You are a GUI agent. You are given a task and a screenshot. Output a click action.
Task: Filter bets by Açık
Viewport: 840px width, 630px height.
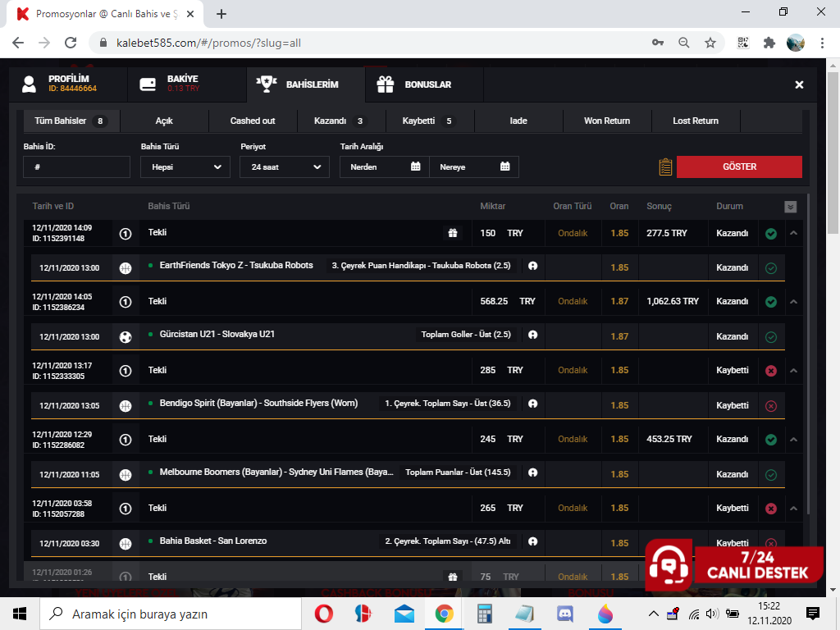[164, 121]
